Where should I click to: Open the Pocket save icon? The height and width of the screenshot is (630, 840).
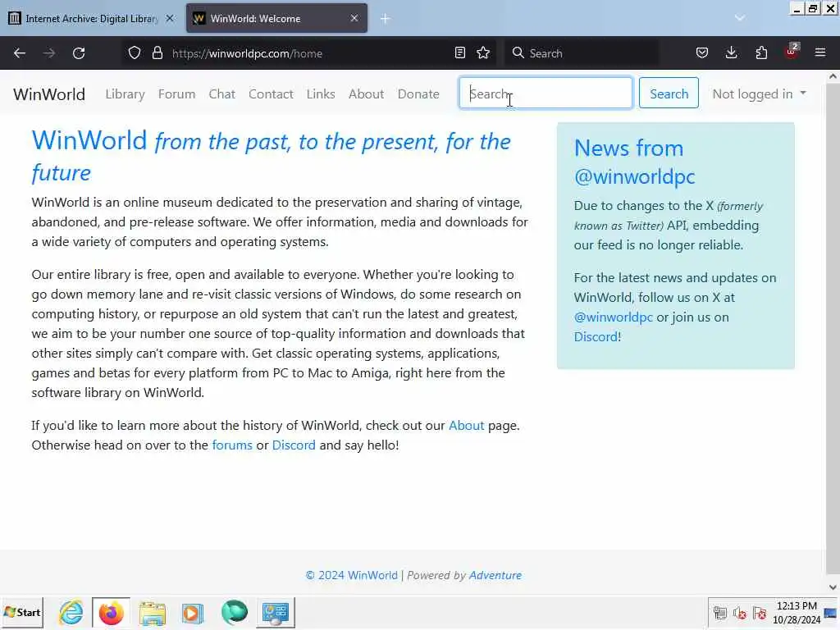pyautogui.click(x=702, y=53)
